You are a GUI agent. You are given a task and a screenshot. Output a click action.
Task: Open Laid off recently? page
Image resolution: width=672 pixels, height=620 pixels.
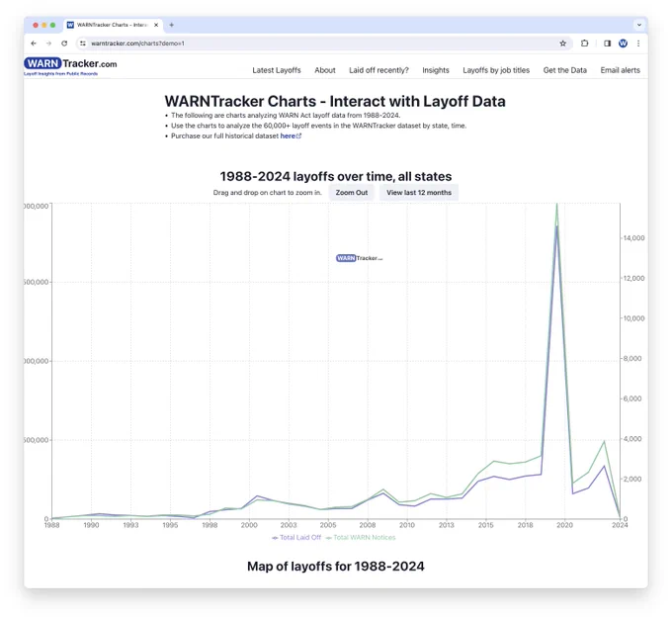[378, 70]
